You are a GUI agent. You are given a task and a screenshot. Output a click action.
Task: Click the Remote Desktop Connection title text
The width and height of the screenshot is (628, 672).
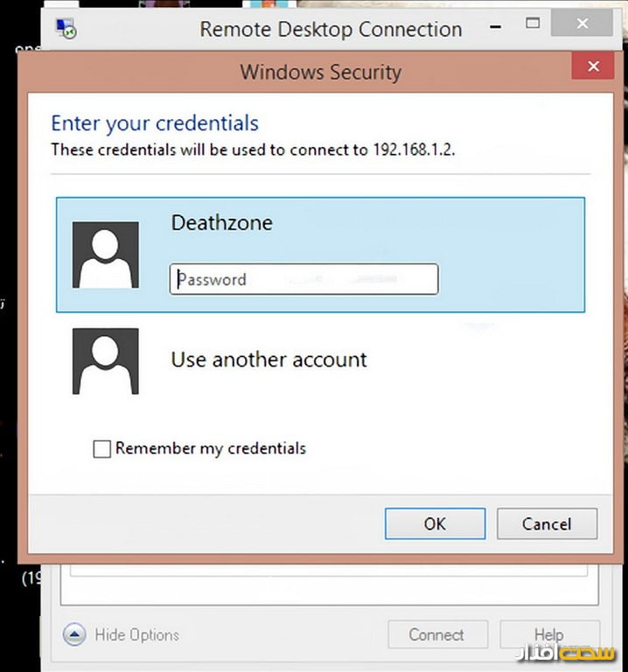(331, 29)
